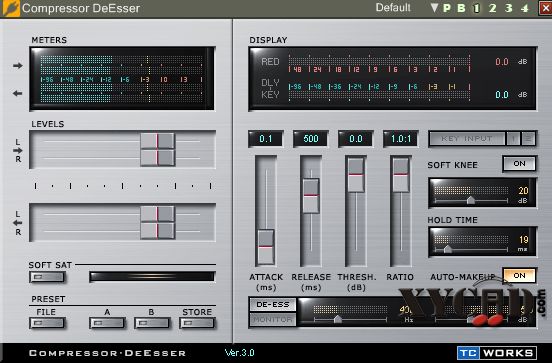
Task: Click the RED label in the display
Action: click(270, 62)
